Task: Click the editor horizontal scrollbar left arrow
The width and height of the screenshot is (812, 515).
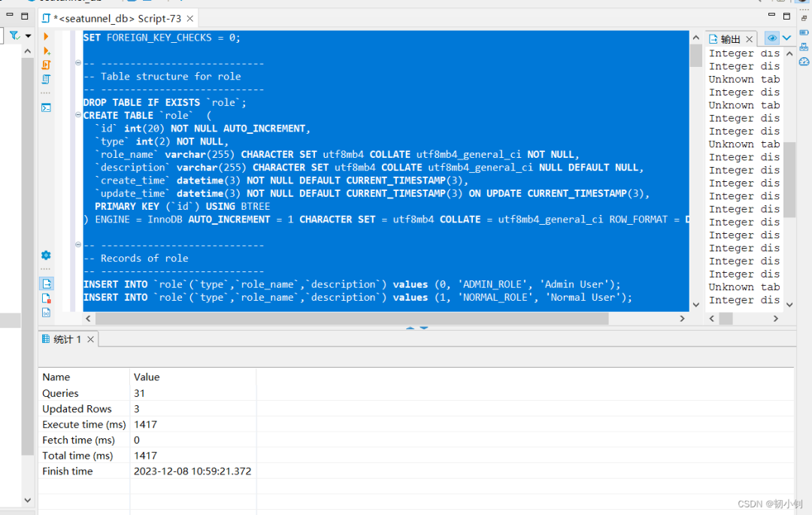Action: click(88, 318)
